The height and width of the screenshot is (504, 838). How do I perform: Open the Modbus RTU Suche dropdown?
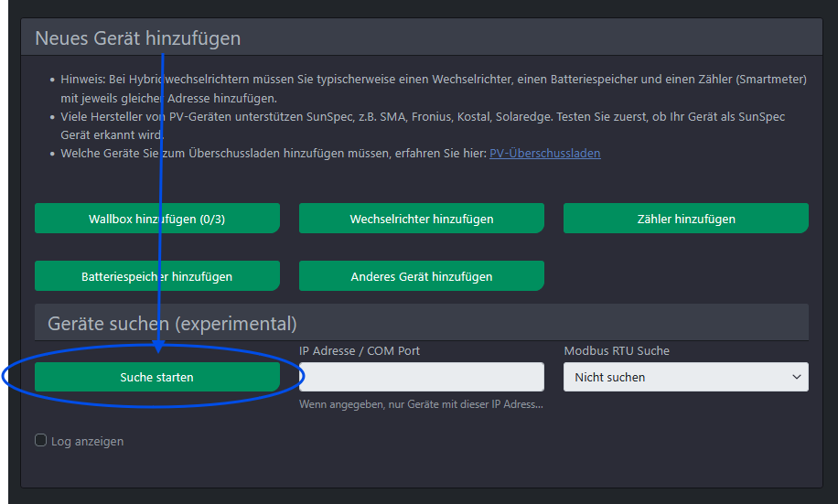point(685,377)
